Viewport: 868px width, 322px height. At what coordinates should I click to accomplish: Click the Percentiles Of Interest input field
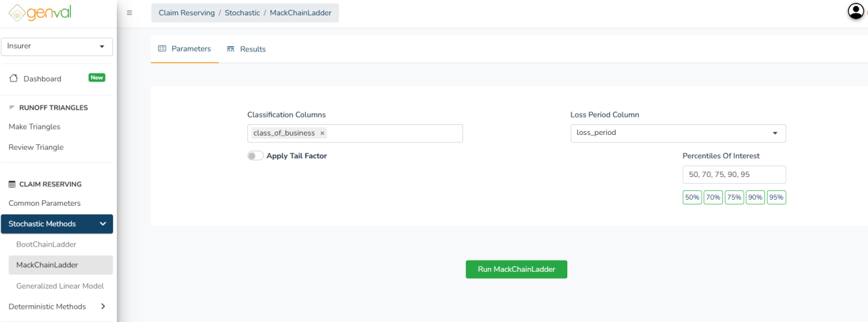734,174
